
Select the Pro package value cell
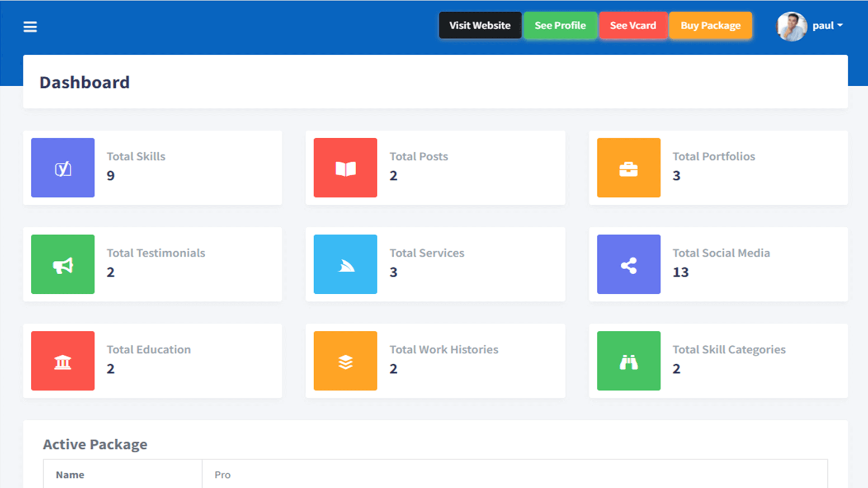click(222, 474)
